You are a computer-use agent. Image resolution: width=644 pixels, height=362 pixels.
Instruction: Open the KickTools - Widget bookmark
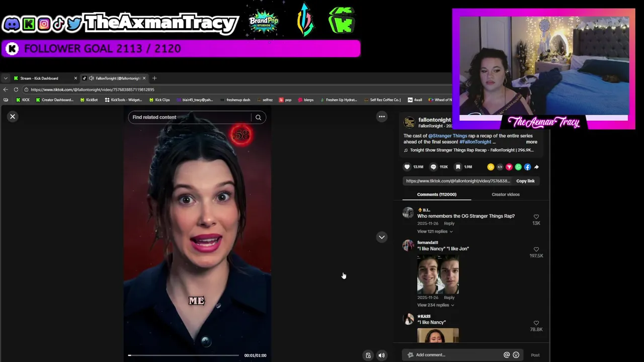pos(123,100)
